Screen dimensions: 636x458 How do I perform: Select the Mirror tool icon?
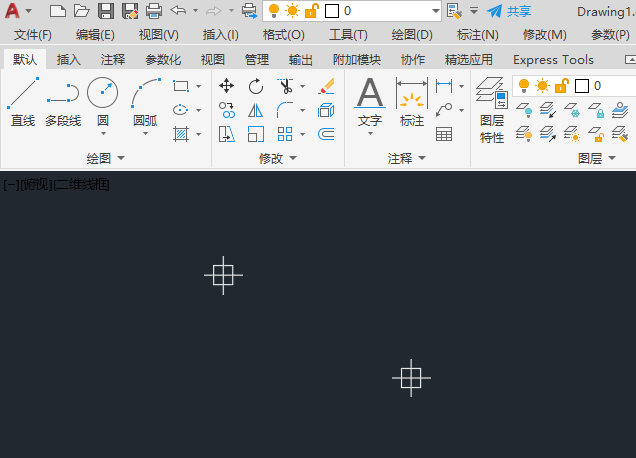pyautogui.click(x=256, y=110)
